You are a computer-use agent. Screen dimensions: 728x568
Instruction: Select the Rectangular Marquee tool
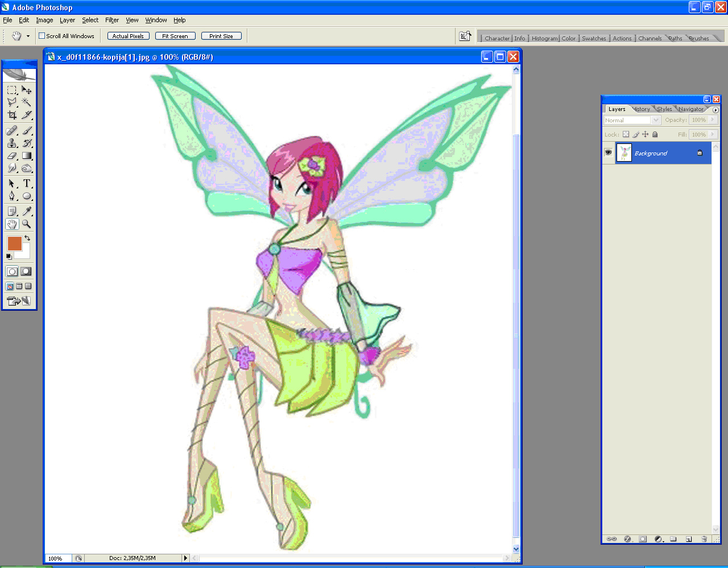[12, 90]
